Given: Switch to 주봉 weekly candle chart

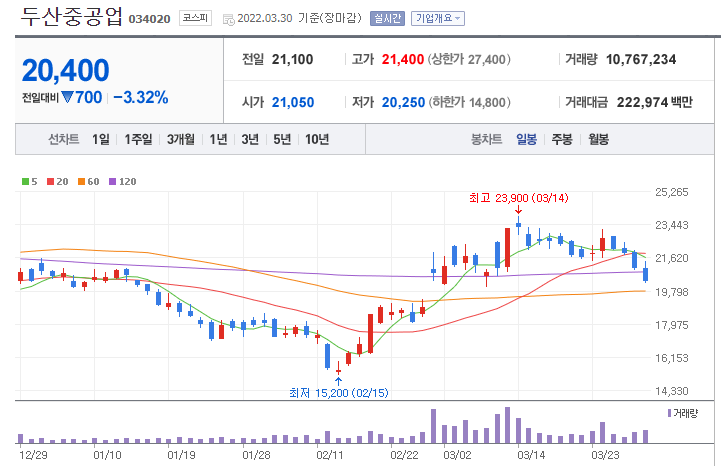Looking at the screenshot, I should pos(562,139).
